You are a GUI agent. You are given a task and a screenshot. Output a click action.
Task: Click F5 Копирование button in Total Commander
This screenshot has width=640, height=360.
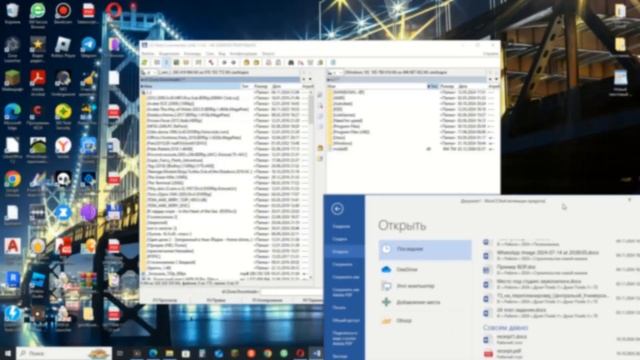[x=267, y=300]
